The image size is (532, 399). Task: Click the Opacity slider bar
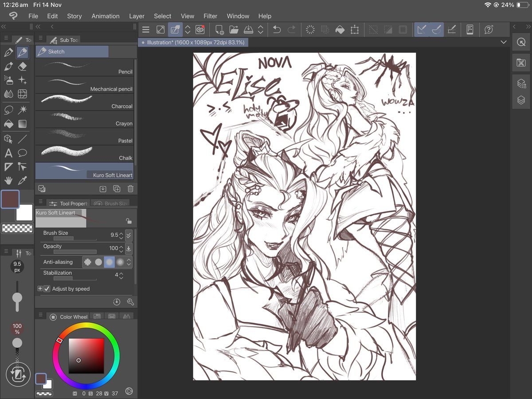[74, 252]
